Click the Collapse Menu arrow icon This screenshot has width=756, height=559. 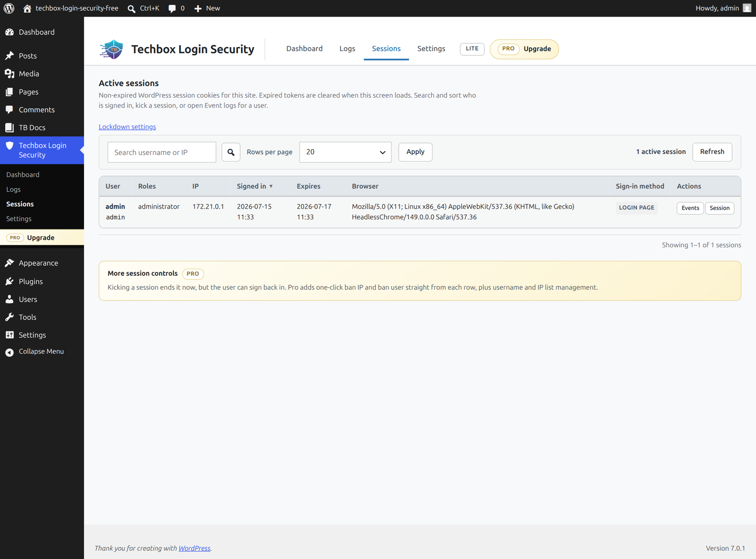click(9, 352)
